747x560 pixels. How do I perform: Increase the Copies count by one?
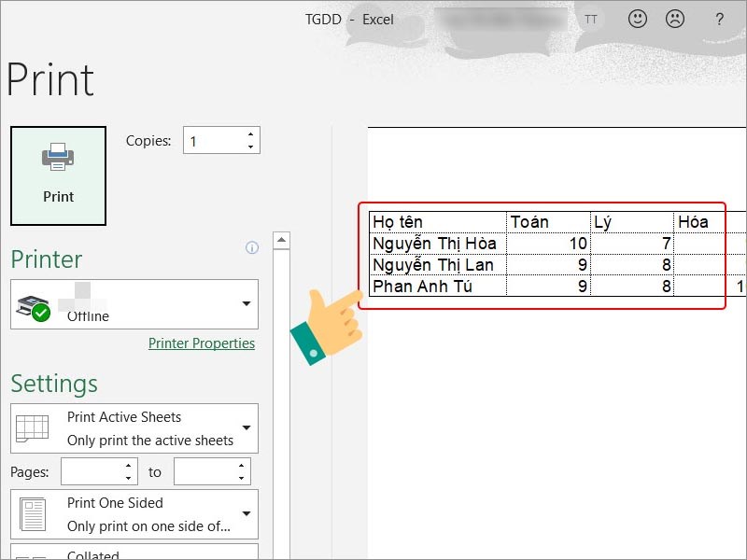250,134
